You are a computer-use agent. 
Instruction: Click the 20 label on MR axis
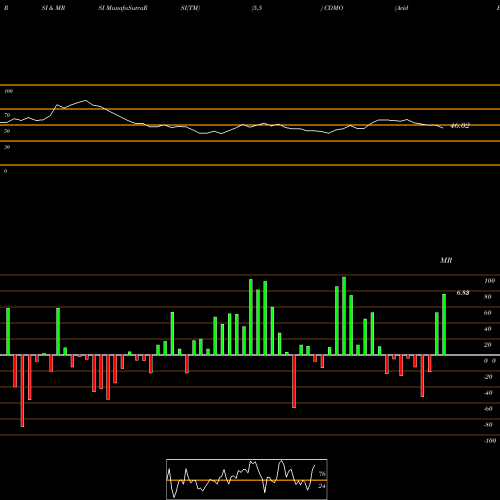(488, 345)
